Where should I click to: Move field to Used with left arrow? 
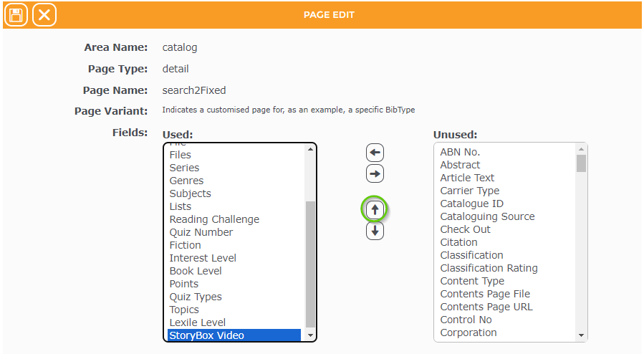[375, 152]
